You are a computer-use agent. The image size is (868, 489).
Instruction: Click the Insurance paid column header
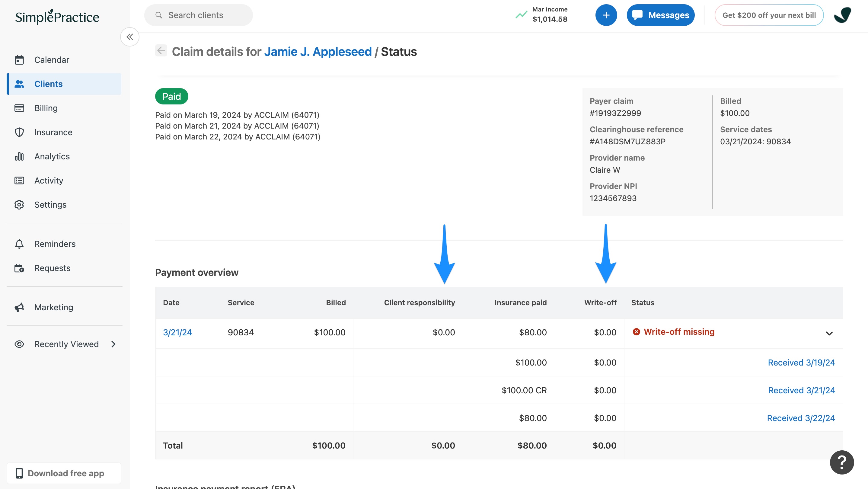coord(521,303)
